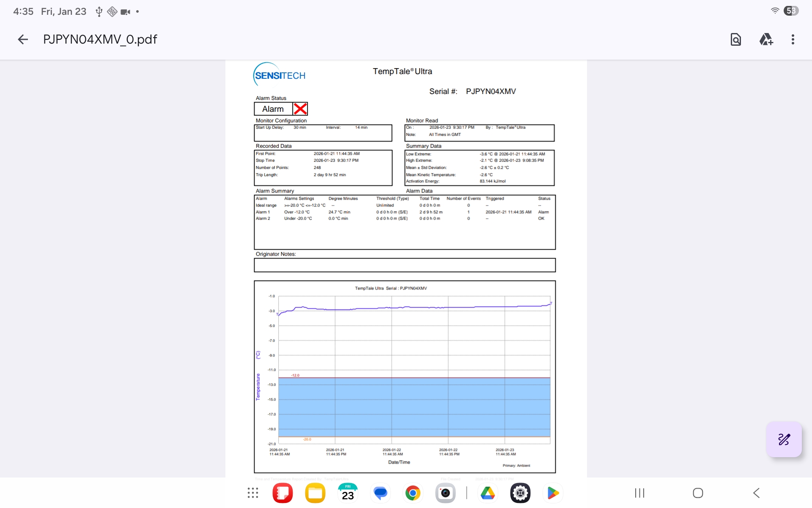Image resolution: width=812 pixels, height=508 pixels.
Task: Open the three-dot overflow menu
Action: [793, 39]
